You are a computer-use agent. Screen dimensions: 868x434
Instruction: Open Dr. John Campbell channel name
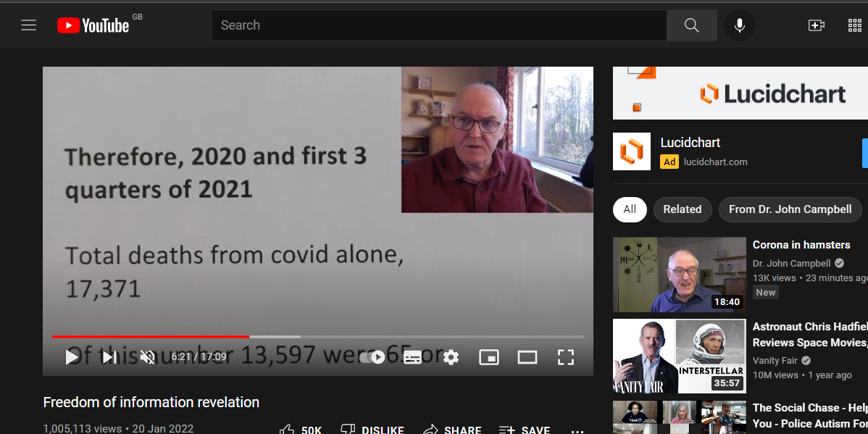click(x=792, y=263)
